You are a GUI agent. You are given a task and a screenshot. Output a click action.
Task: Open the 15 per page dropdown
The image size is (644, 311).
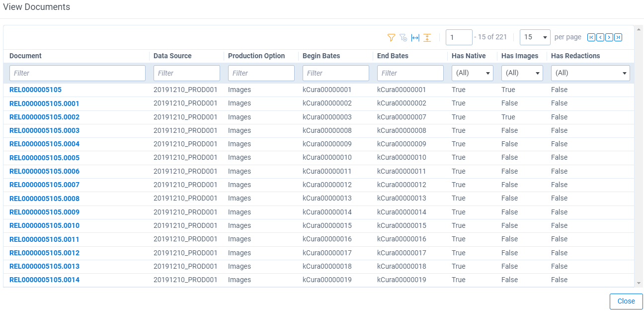(x=535, y=37)
